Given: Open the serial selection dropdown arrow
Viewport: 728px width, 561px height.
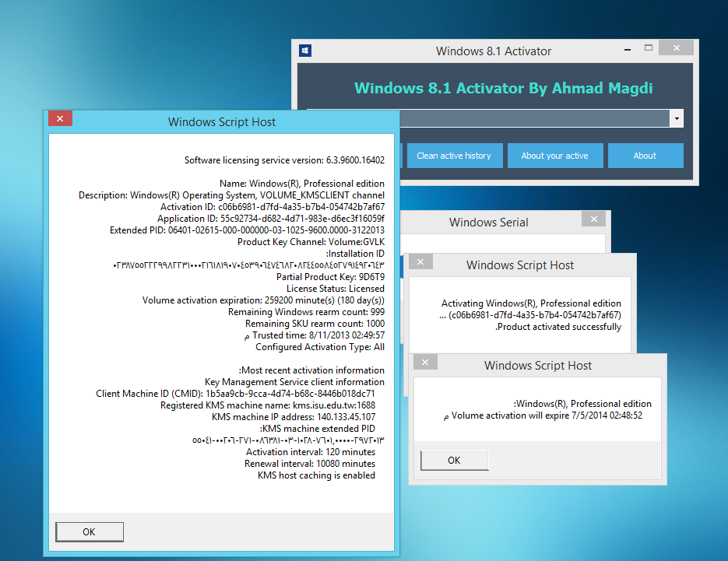Looking at the screenshot, I should (x=677, y=118).
